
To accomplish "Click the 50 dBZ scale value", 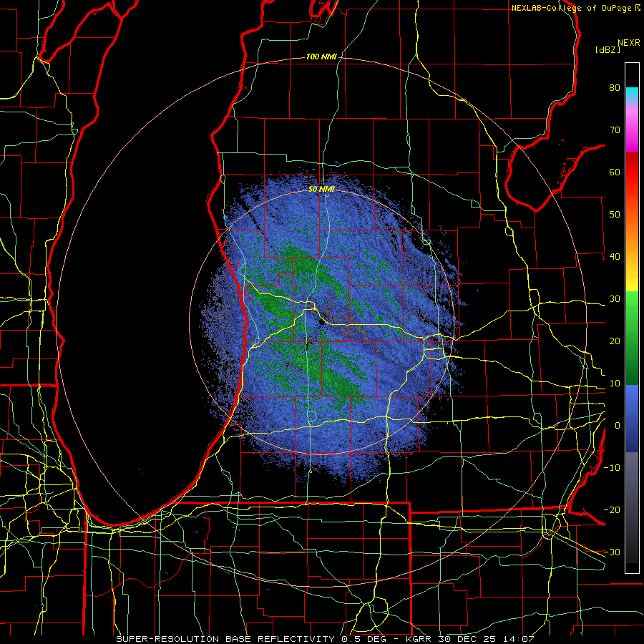I will 615,215.
